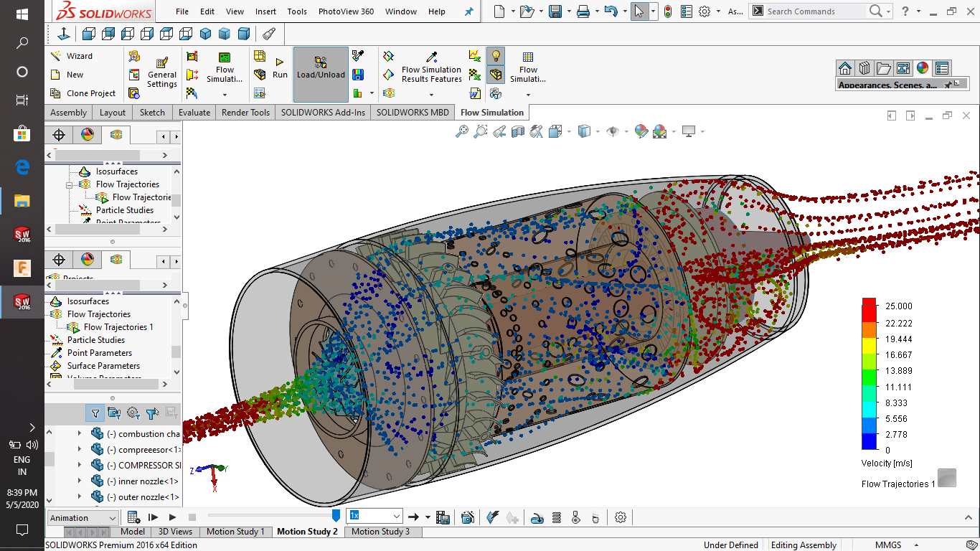Image resolution: width=980 pixels, height=551 pixels.
Task: Click the Motor icon in motion toolbar
Action: tap(537, 517)
